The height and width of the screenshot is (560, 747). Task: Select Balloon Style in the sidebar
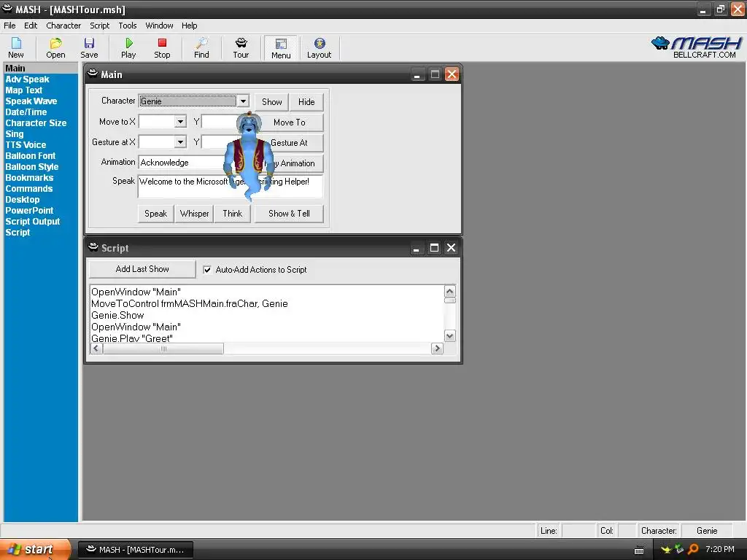pyautogui.click(x=32, y=167)
